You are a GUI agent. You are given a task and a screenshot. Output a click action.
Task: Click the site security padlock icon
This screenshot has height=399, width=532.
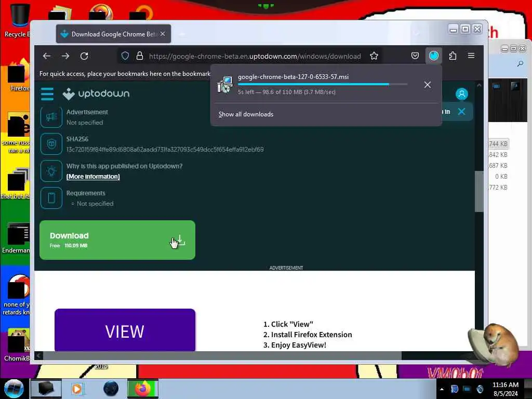139,56
